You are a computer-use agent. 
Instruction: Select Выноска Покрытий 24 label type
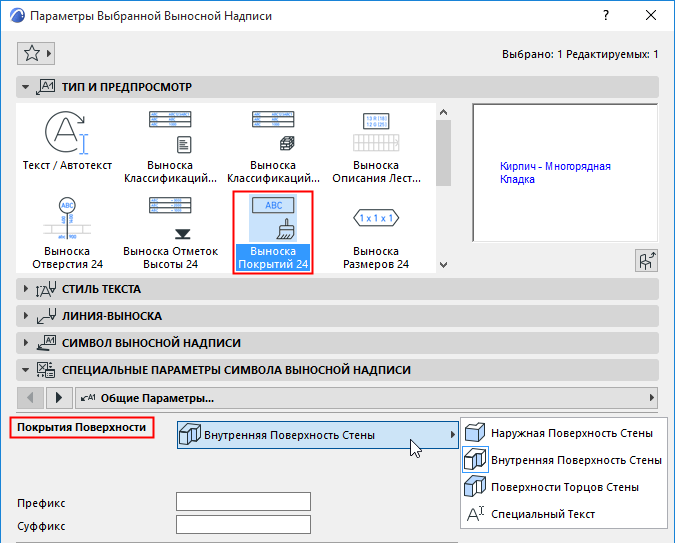coord(273,233)
